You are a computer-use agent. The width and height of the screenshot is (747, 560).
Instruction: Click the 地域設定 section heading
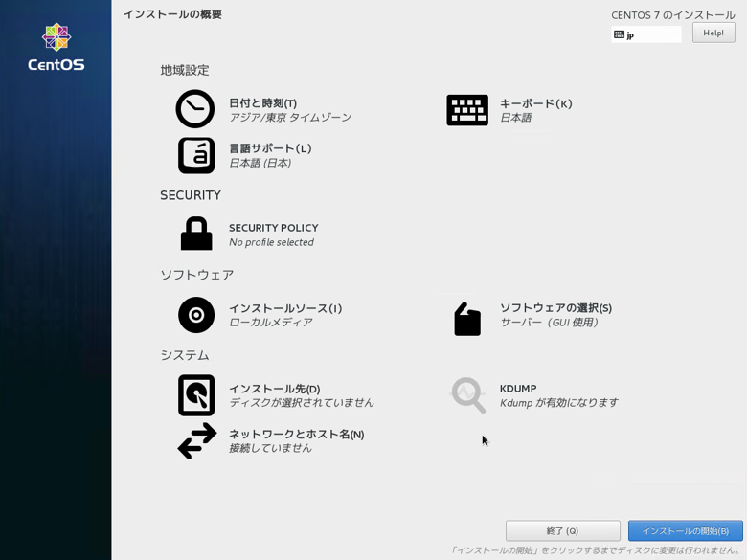pyautogui.click(x=185, y=71)
